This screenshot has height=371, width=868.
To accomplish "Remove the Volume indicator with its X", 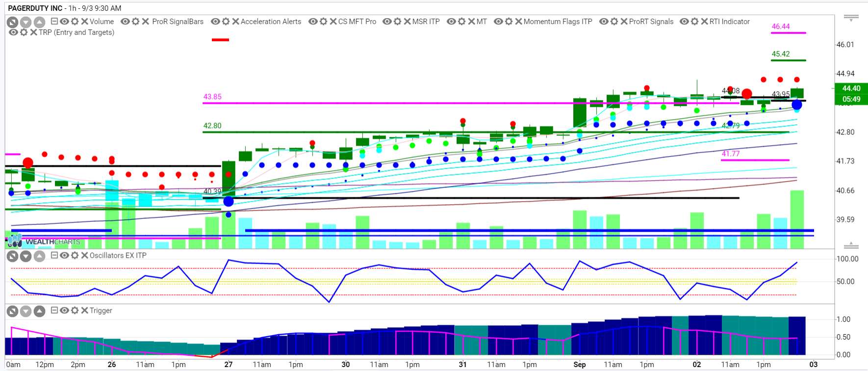I will [84, 22].
